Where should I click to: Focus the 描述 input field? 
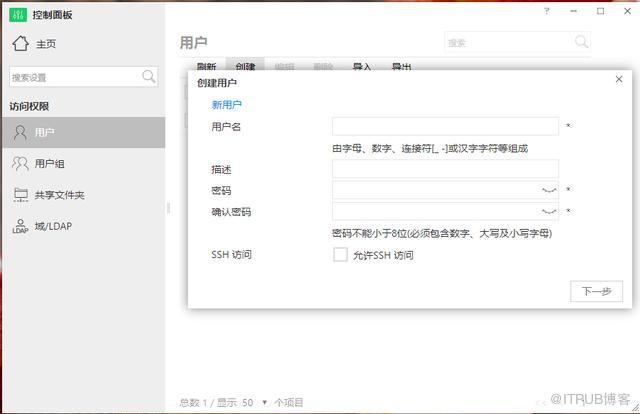pyautogui.click(x=445, y=169)
